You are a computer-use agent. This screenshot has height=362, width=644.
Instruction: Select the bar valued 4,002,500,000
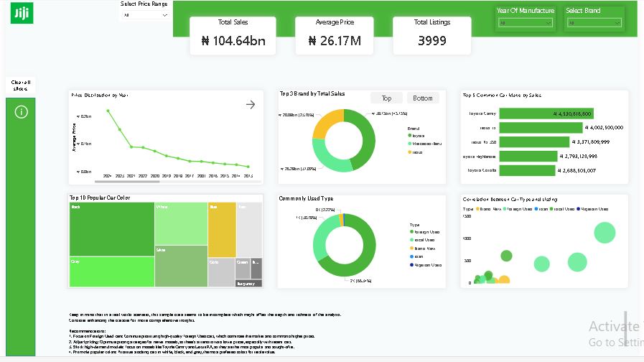point(541,128)
